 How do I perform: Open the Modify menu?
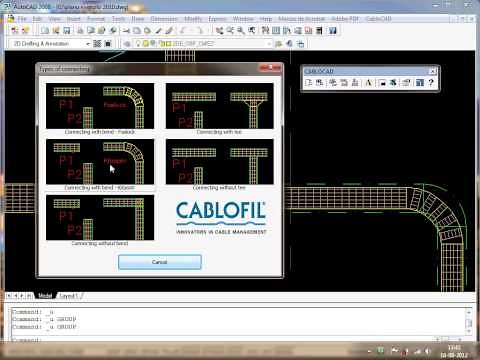pyautogui.click(x=193, y=19)
